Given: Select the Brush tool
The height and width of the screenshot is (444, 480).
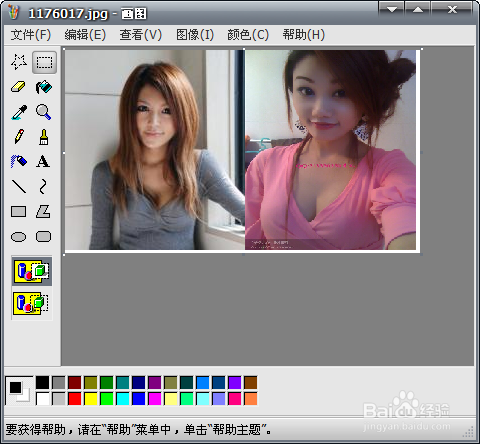Looking at the screenshot, I should 44,137.
